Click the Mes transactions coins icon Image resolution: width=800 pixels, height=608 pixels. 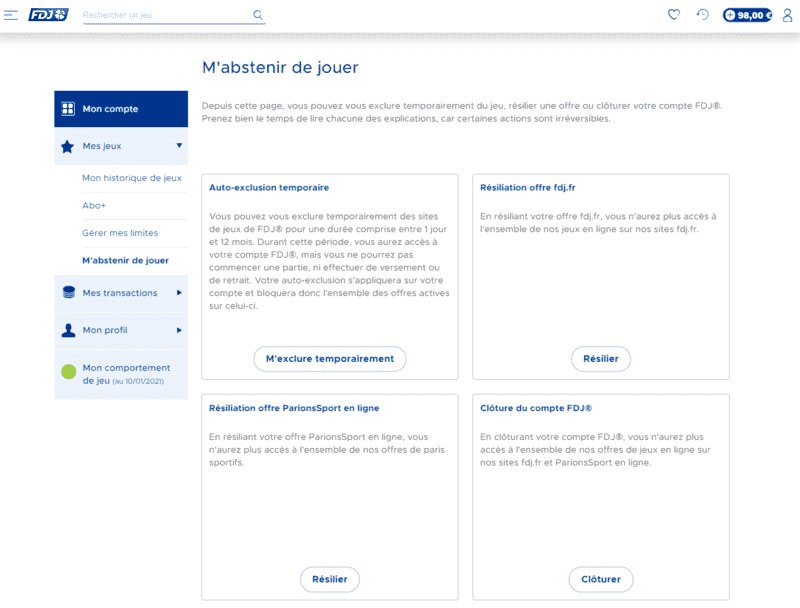[68, 292]
